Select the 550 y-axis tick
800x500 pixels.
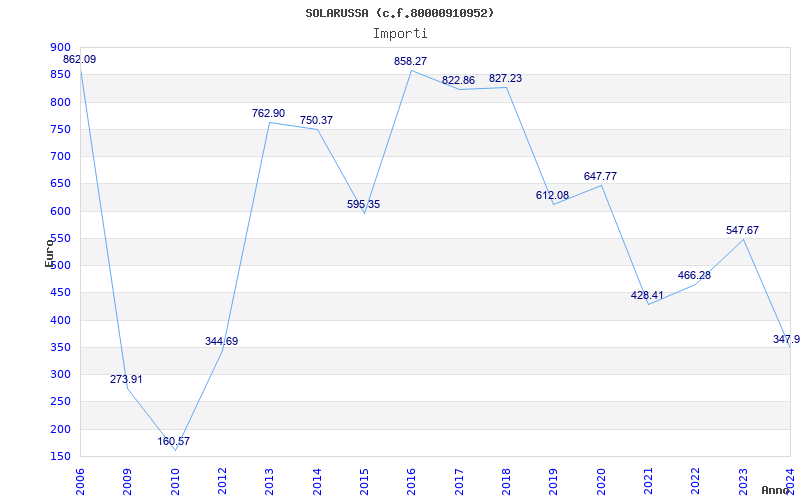coord(60,238)
